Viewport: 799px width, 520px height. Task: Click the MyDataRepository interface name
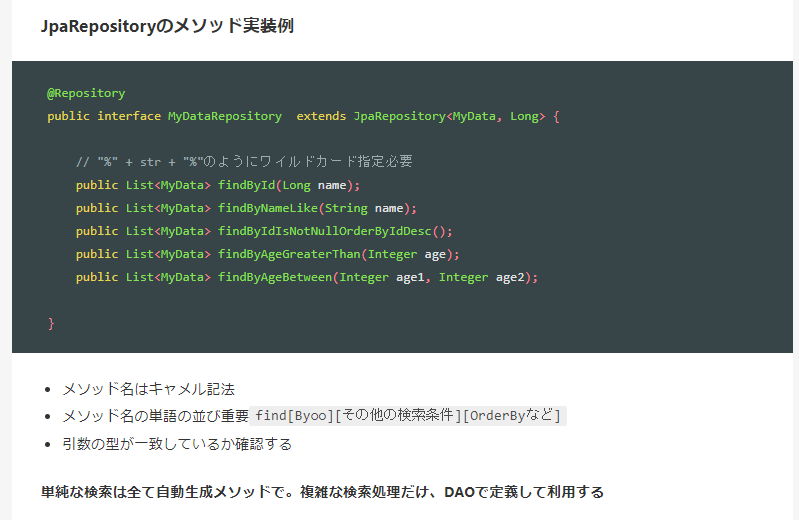[x=224, y=116]
